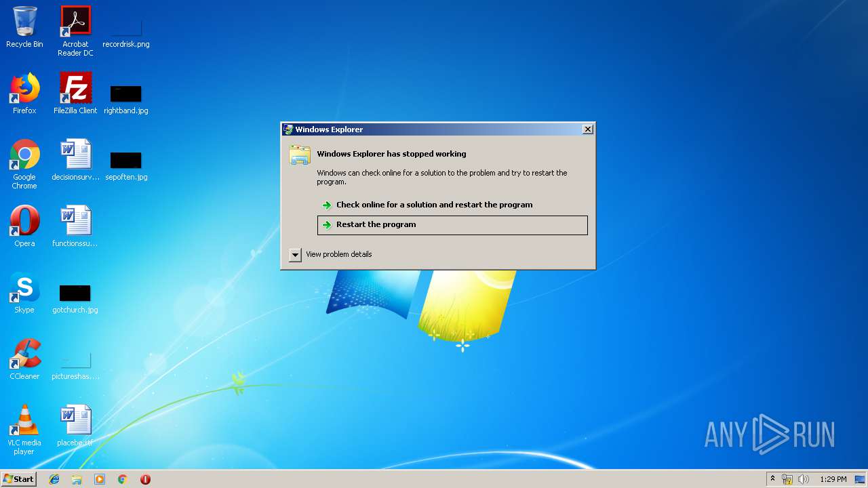The width and height of the screenshot is (868, 488).
Task: Select the decisionsurv Word document
Action: coord(75,160)
